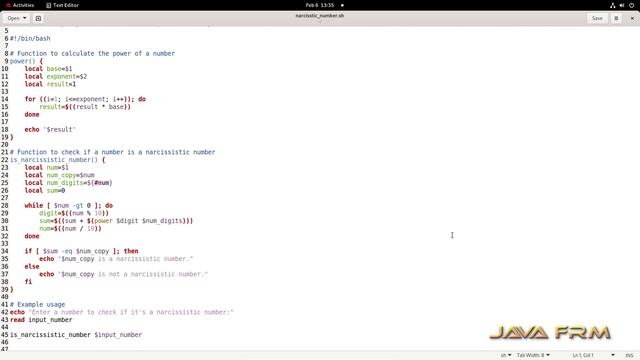Close the Text Editor window
The image size is (640, 360).
pos(632,18)
